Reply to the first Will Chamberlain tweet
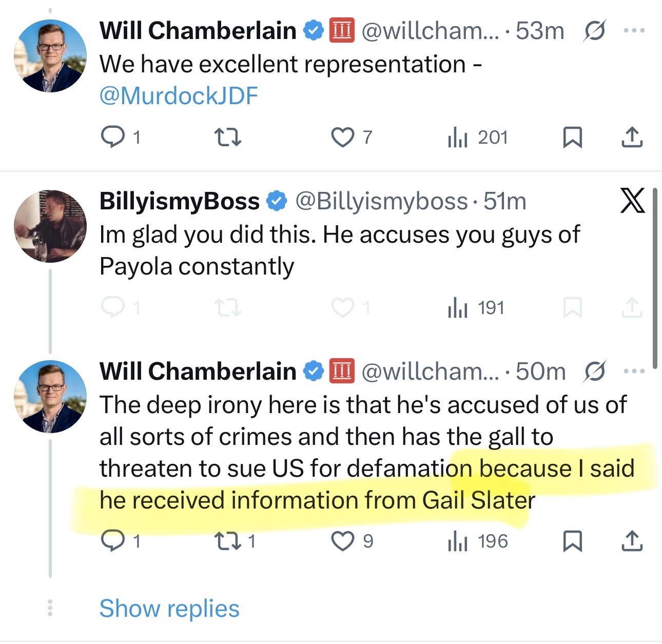 (x=113, y=137)
